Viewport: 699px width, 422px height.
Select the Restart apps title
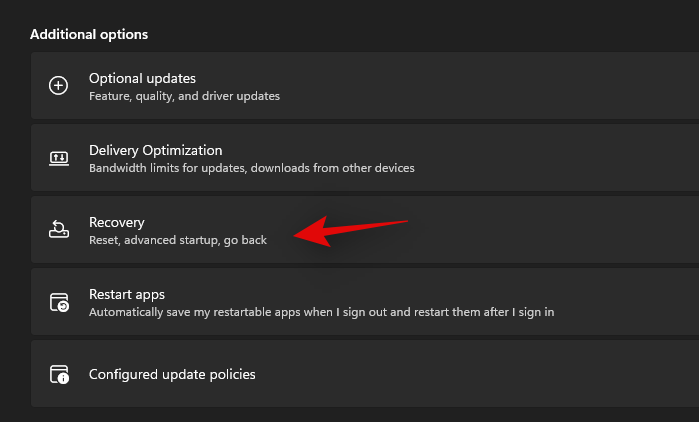click(127, 294)
